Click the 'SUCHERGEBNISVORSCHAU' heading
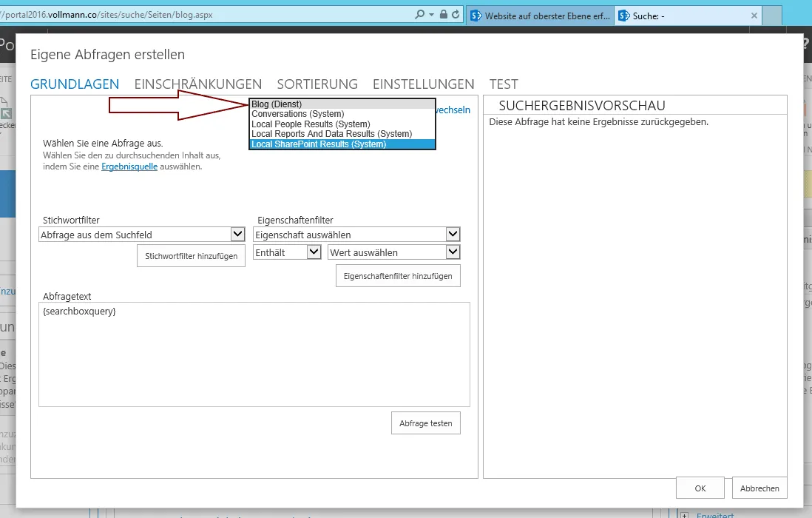This screenshot has width=812, height=518. [582, 106]
